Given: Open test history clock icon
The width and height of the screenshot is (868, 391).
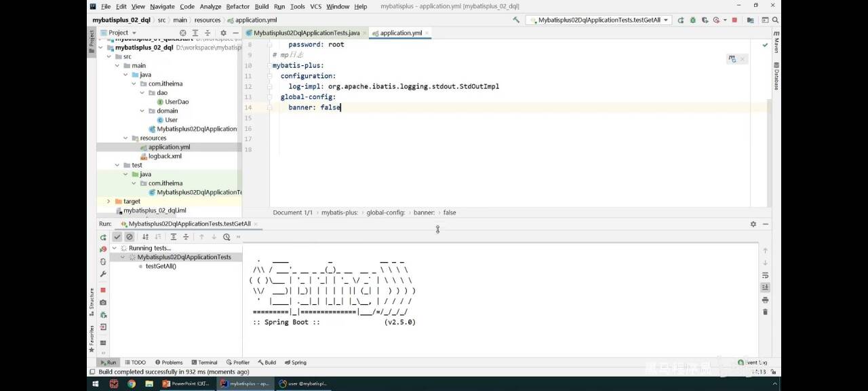Looking at the screenshot, I should (226, 237).
